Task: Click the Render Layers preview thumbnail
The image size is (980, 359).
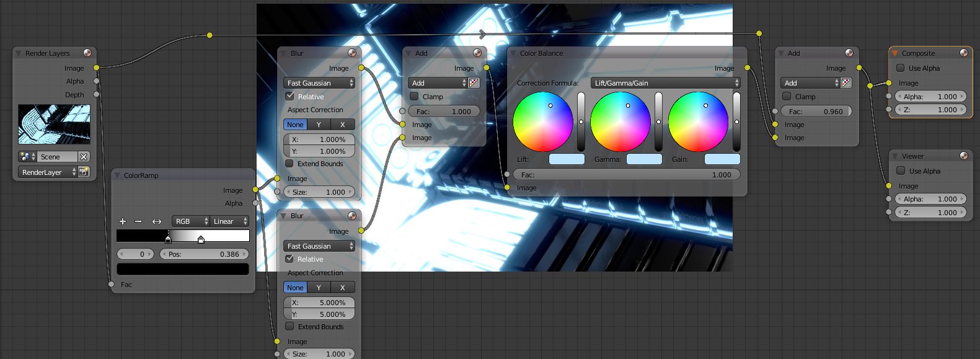Action: click(x=54, y=125)
